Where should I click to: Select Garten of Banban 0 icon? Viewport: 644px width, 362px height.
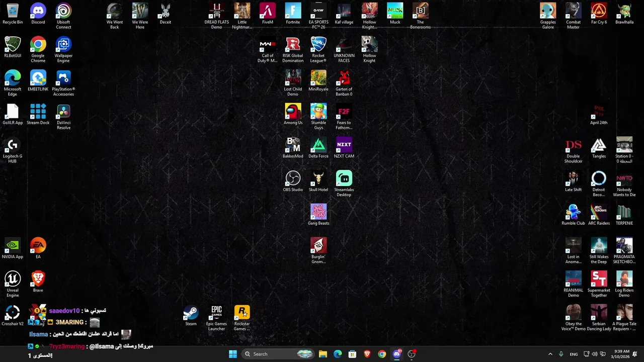pyautogui.click(x=344, y=83)
